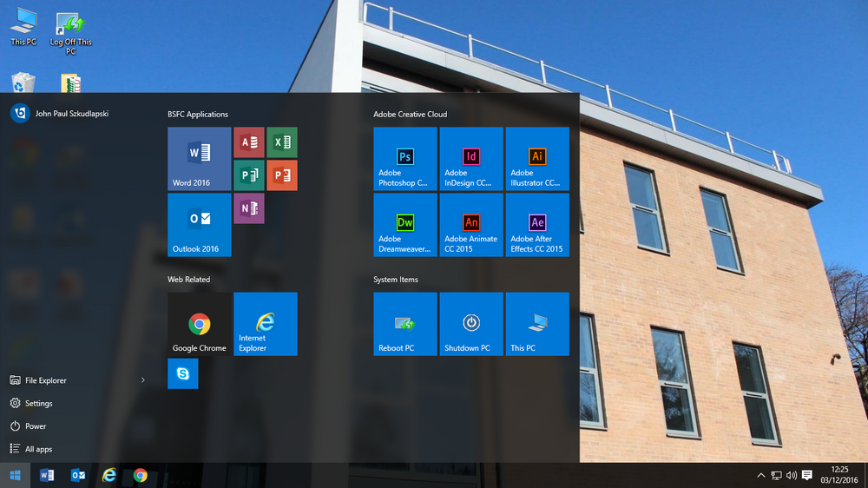Show hidden system tray icons

click(760, 475)
